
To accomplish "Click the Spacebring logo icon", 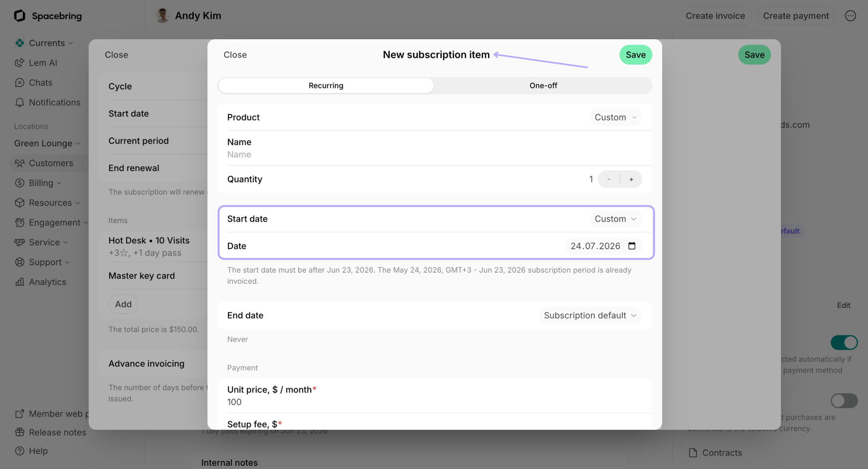I will pyautogui.click(x=20, y=16).
